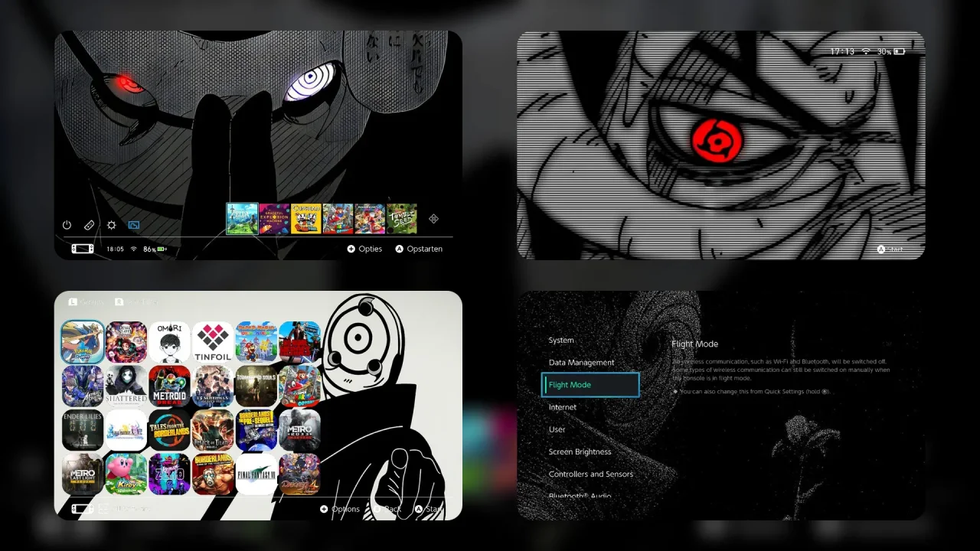Select the Zelda Breath of the Wild tile
Screen dimensions: 980x551
coord(242,218)
